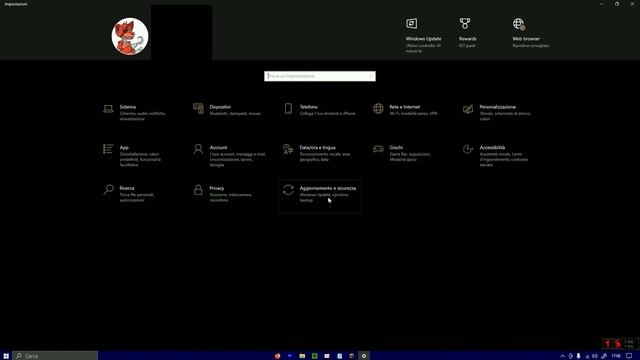Open the volume control in system tray
This screenshot has height=360, width=640.
595,356
